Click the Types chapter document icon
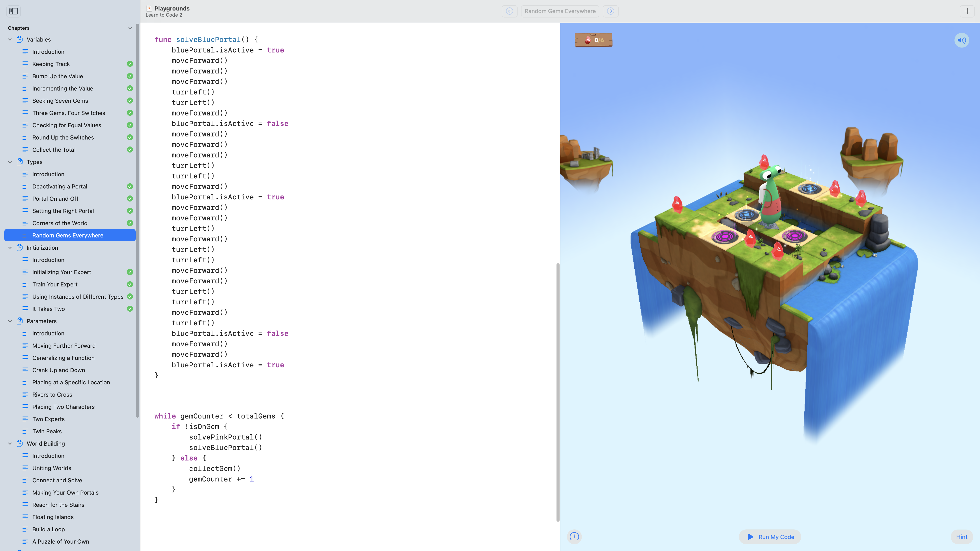Screen dimensions: 980x551 20,162
